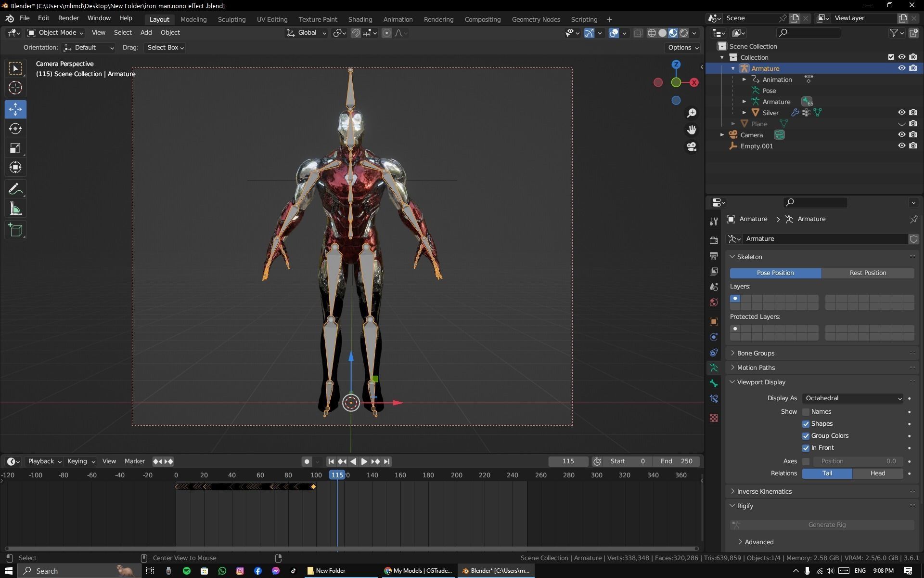
Task: Open the Object Constraints properties tab
Action: [714, 353]
